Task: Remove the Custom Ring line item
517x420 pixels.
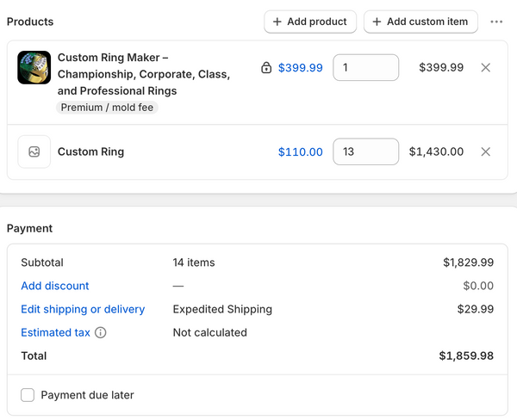Action: pyautogui.click(x=485, y=151)
